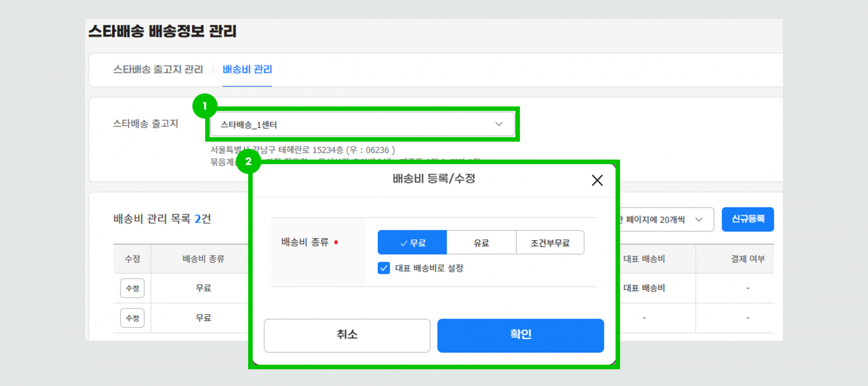868x386 pixels.
Task: Click the 배송비 종류 column header
Action: pos(203,259)
